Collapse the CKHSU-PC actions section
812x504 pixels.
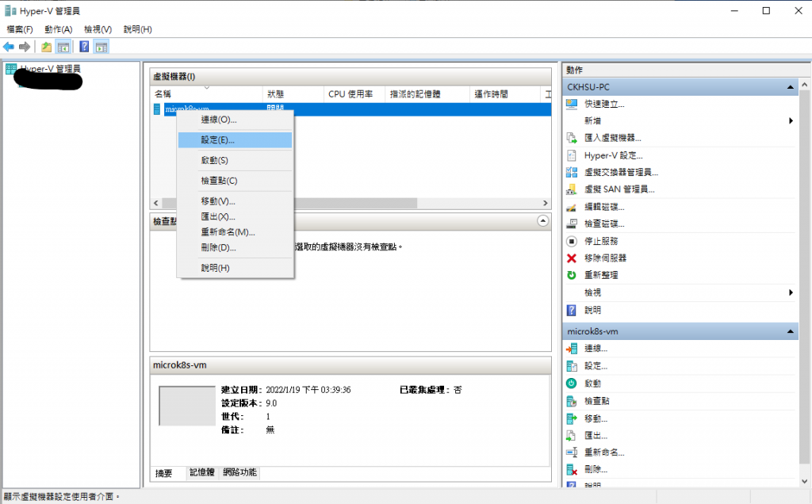(791, 87)
